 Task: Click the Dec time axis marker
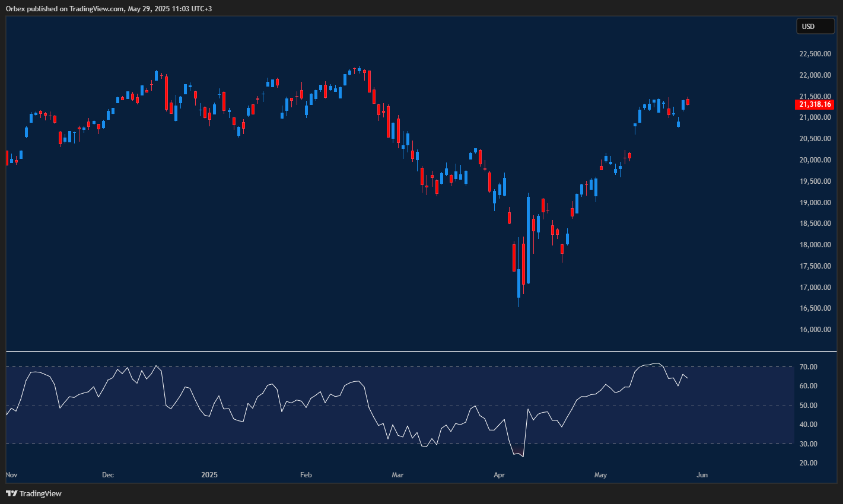pos(108,475)
